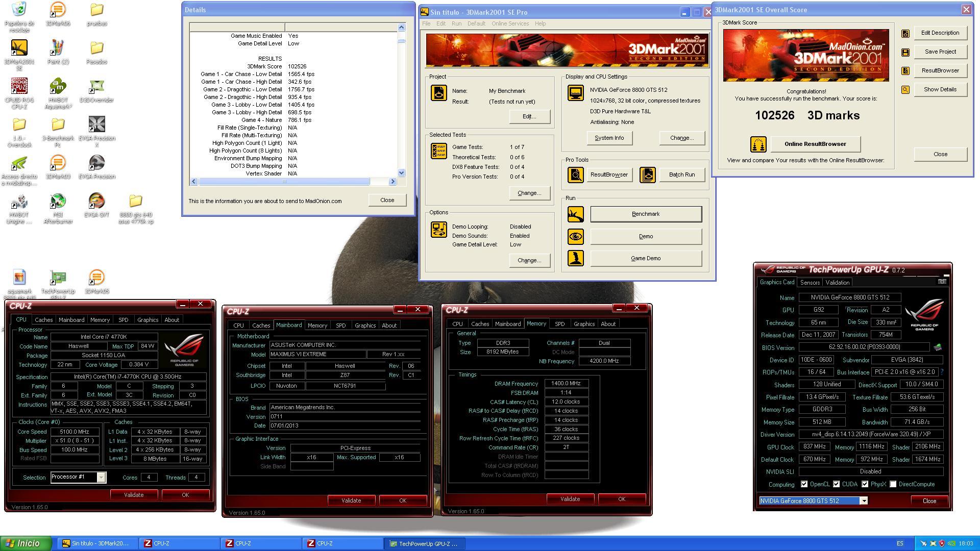Click up arrow of Details vertical scrollbar
The width and height of the screenshot is (980, 551).
click(x=401, y=27)
